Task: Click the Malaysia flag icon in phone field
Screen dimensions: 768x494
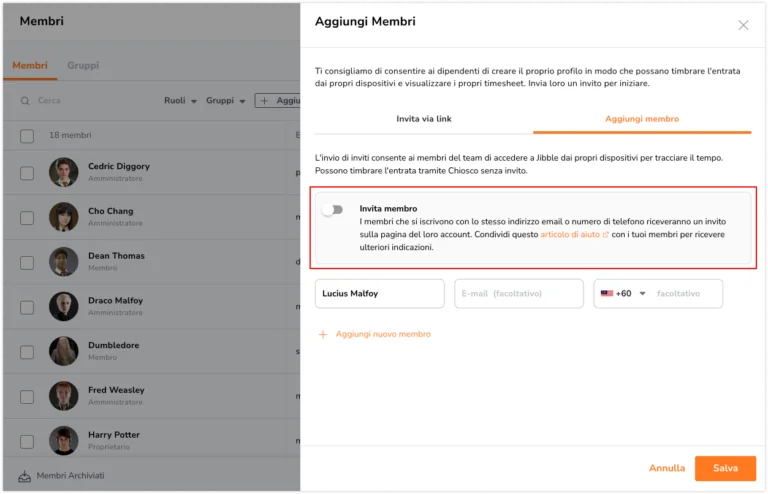Action: (x=607, y=293)
